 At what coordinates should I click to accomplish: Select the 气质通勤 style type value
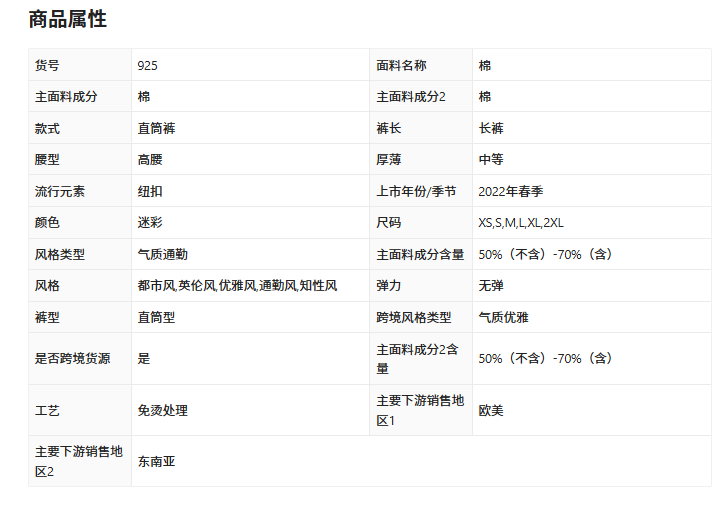pyautogui.click(x=163, y=255)
